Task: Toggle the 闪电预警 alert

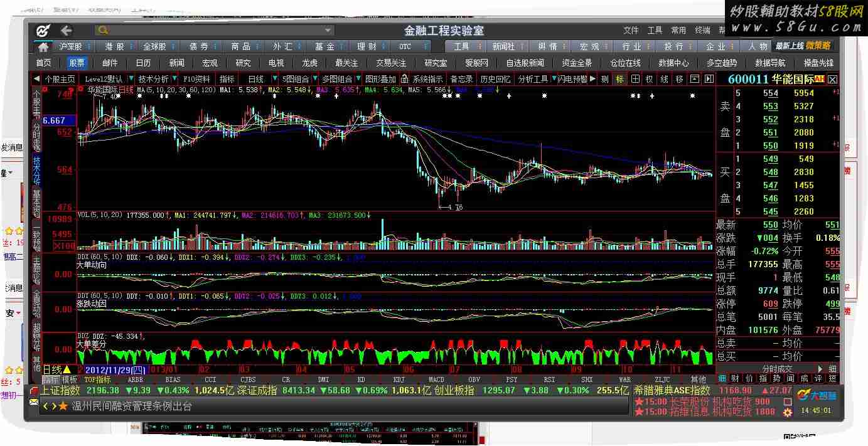Action: [573, 79]
